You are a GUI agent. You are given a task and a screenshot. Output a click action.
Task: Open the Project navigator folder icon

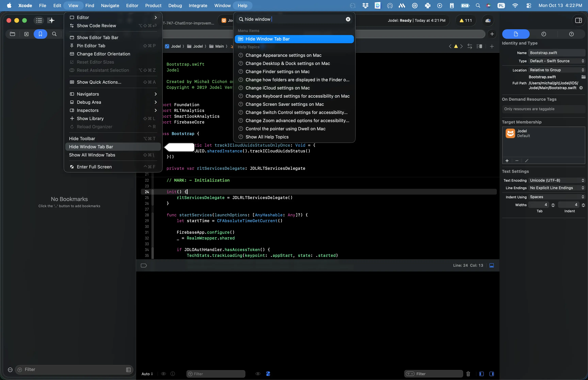pos(12,34)
